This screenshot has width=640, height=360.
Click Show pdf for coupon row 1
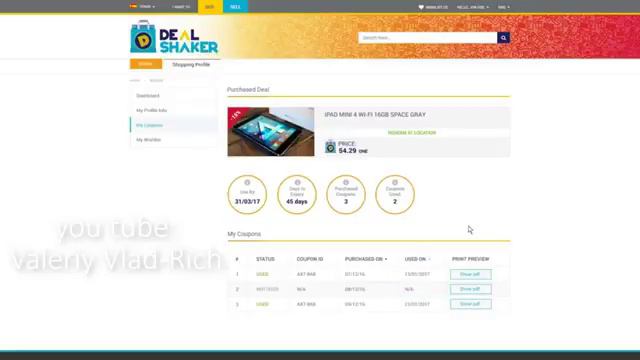[x=471, y=274]
